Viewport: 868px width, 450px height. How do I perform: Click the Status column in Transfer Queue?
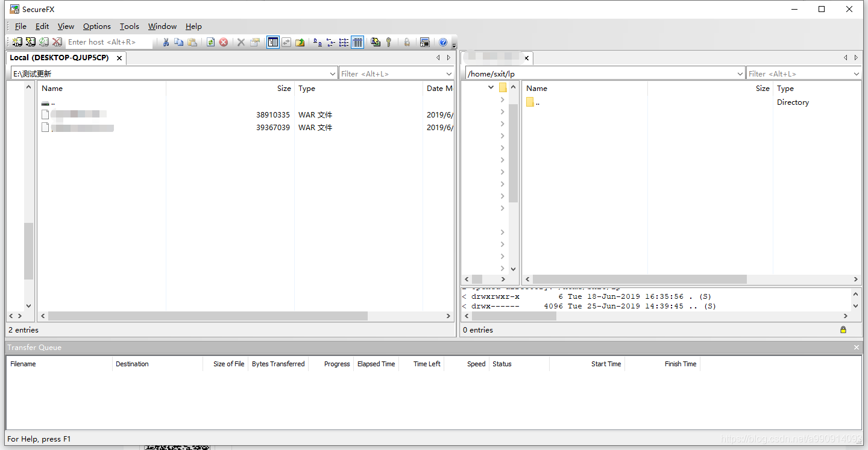click(519, 364)
